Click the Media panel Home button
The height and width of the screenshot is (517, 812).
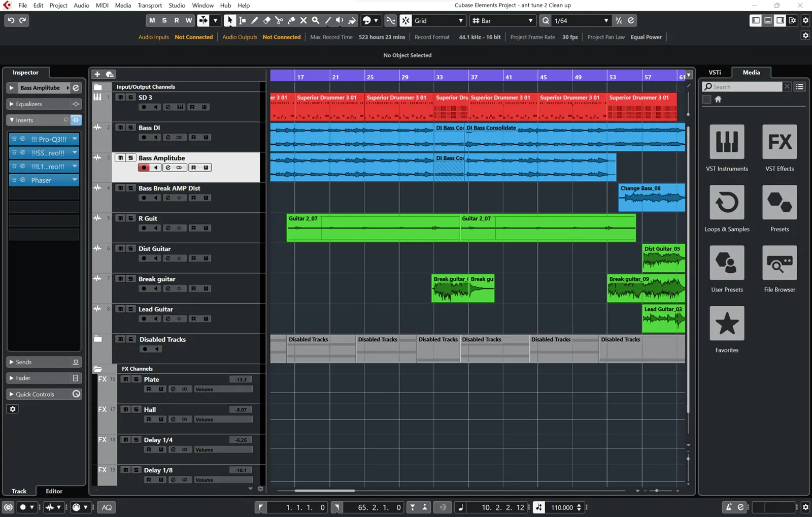[718, 100]
